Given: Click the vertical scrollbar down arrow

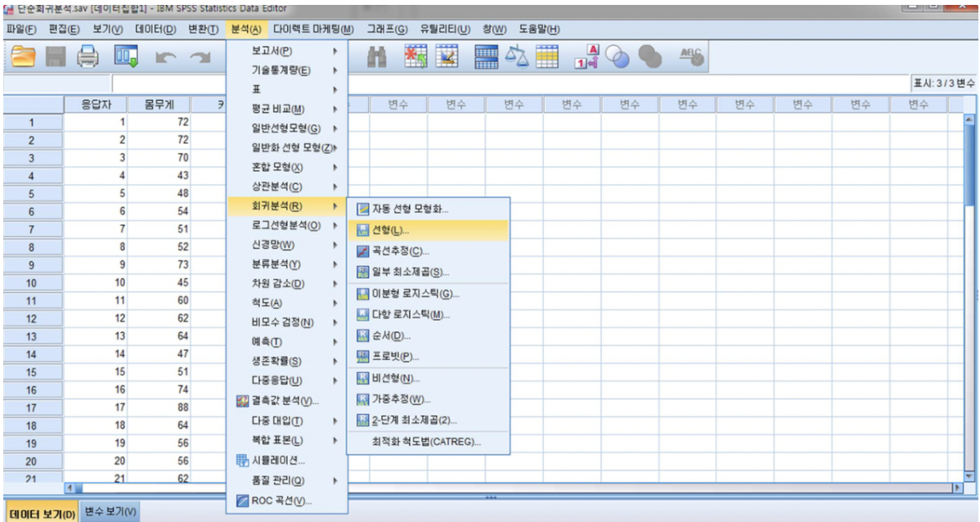Looking at the screenshot, I should (x=969, y=476).
